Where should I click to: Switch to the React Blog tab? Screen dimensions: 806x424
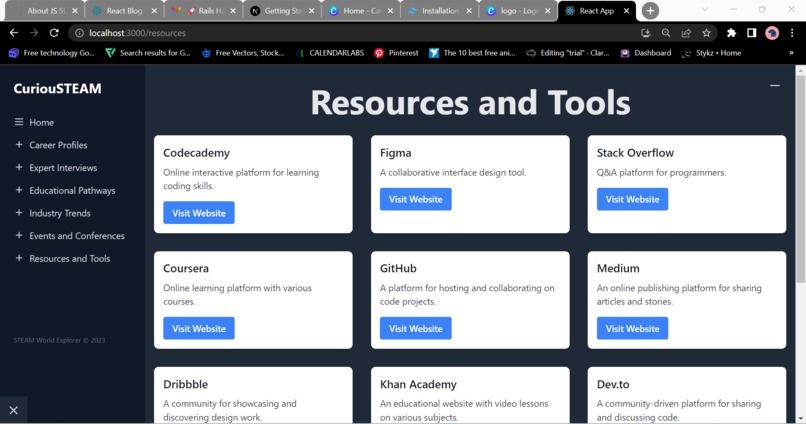(x=124, y=11)
